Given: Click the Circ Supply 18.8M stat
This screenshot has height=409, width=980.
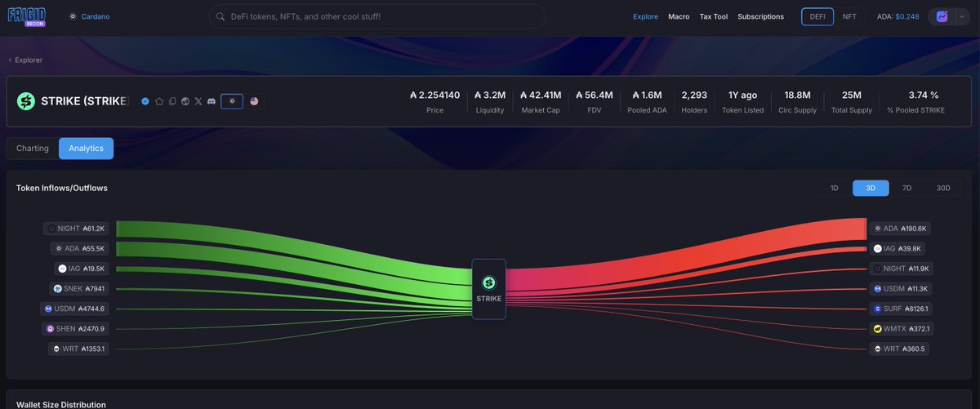Looking at the screenshot, I should pyautogui.click(x=797, y=101).
